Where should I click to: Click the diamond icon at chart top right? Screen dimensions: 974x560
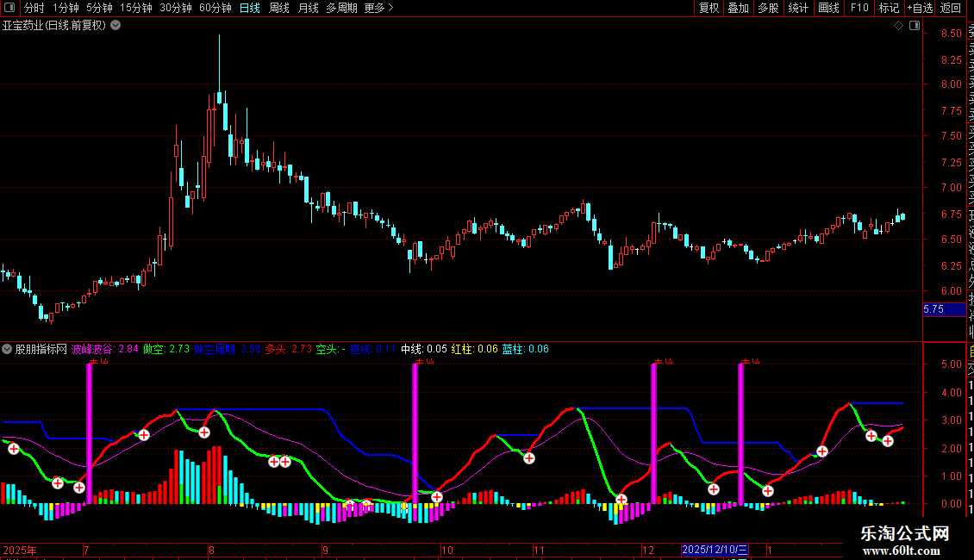[899, 26]
